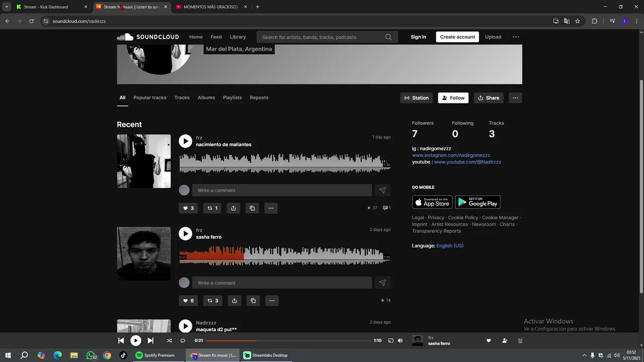644x362 pixels.
Task: Click the search magnifier icon
Action: (x=388, y=37)
